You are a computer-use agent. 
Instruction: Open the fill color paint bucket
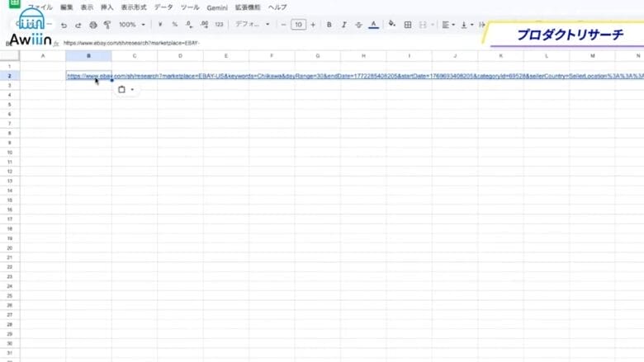pos(391,25)
